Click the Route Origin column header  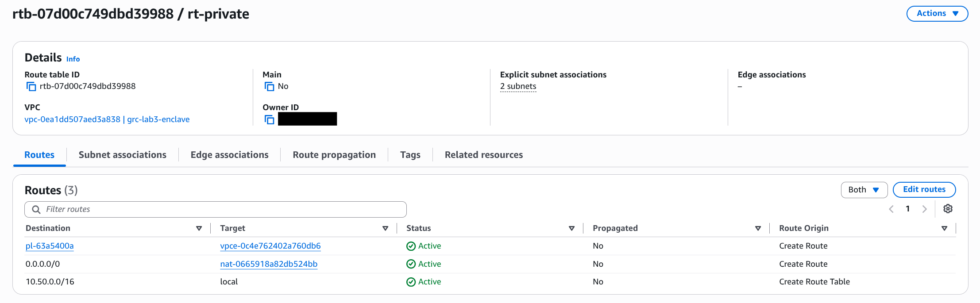(804, 228)
